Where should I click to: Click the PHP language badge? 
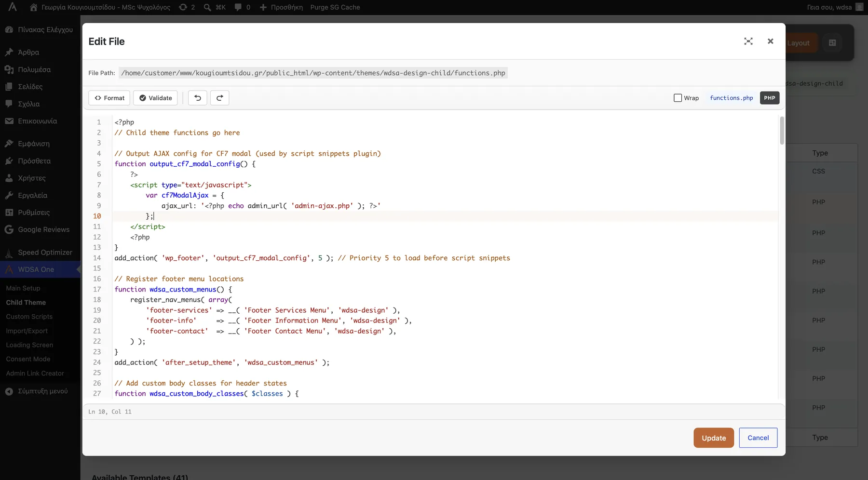(x=770, y=98)
